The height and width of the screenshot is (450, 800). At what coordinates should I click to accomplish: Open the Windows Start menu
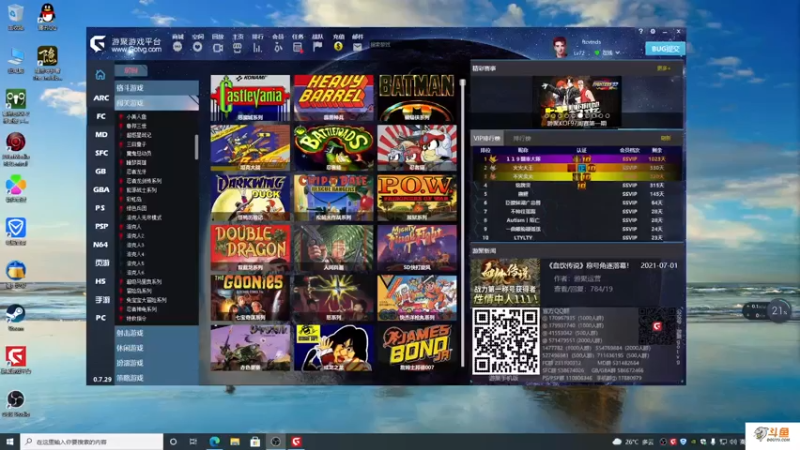coord(10,442)
